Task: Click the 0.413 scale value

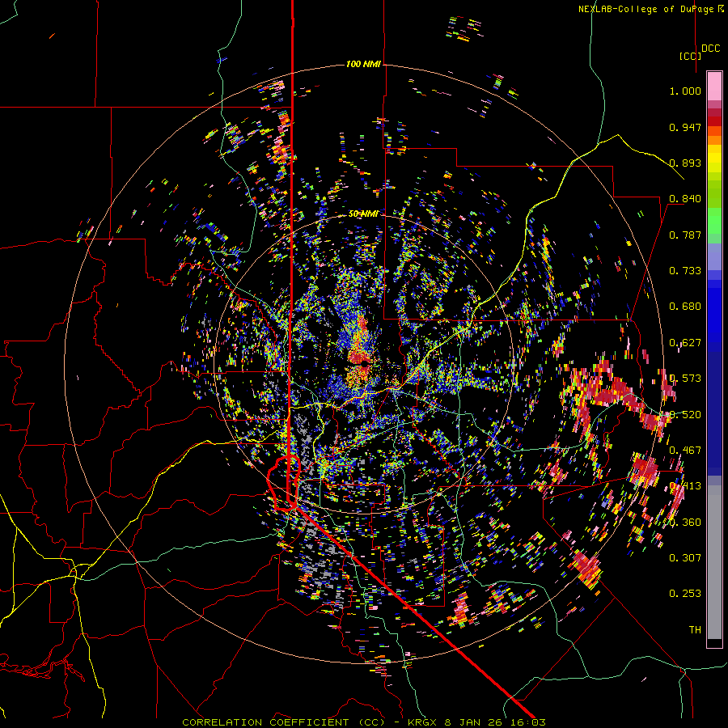Action: [685, 486]
